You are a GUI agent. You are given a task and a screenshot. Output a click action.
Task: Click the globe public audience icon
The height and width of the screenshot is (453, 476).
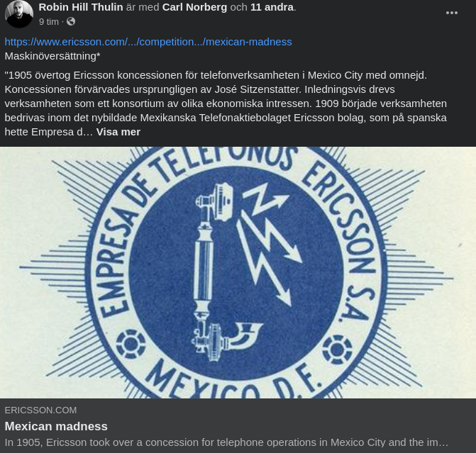coord(71,21)
